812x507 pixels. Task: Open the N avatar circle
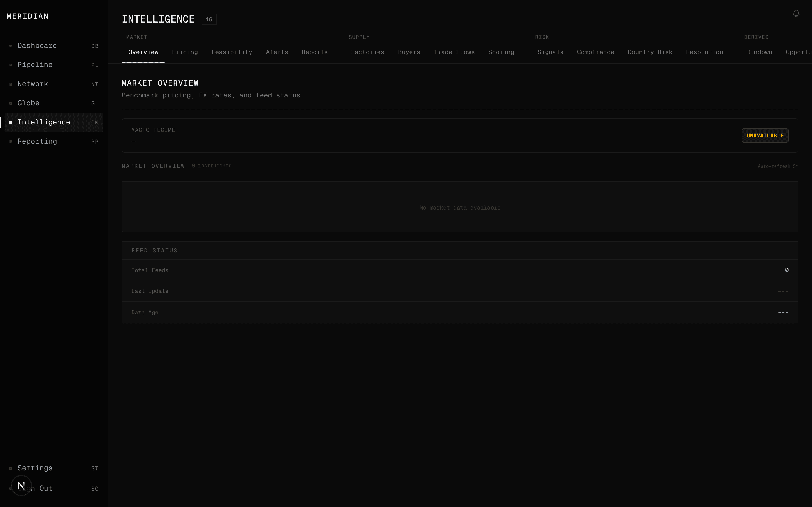pos(21,485)
